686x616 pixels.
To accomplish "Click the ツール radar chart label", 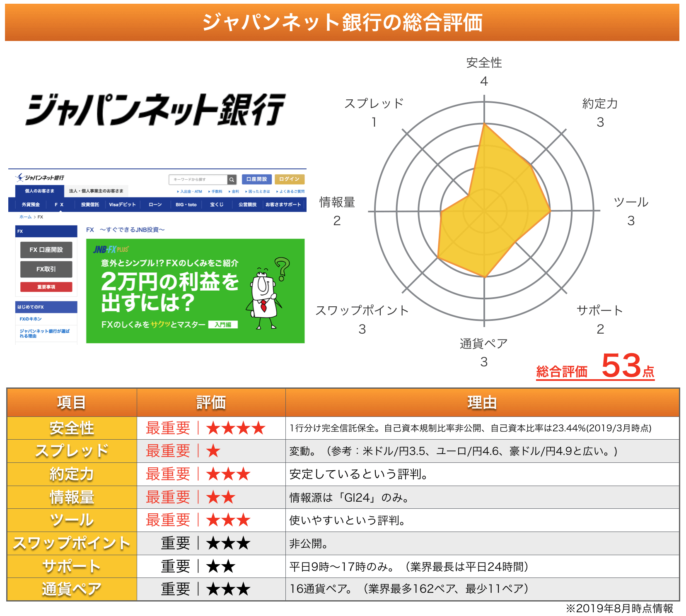I will tap(631, 202).
